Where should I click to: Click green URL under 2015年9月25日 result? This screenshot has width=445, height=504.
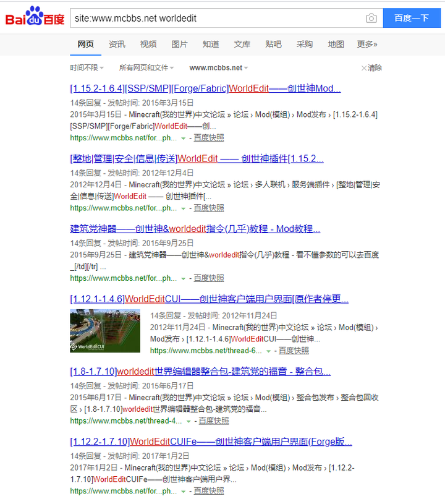124,278
